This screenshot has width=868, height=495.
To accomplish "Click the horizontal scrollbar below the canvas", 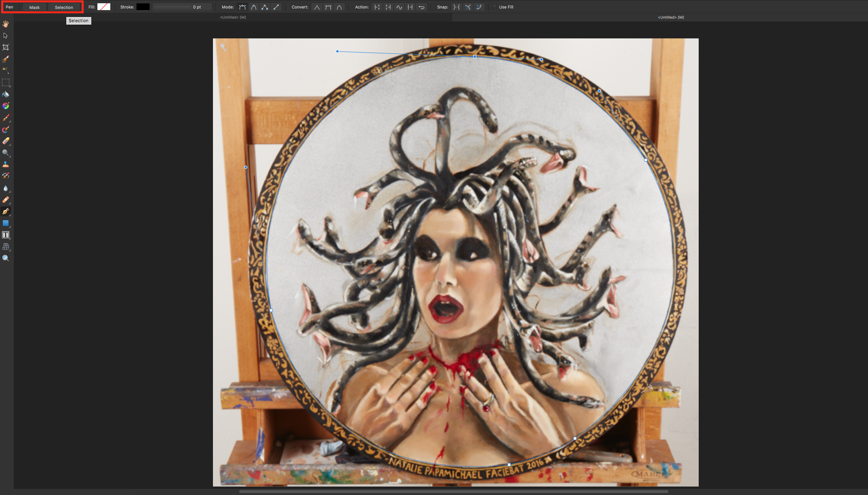I will 454,492.
